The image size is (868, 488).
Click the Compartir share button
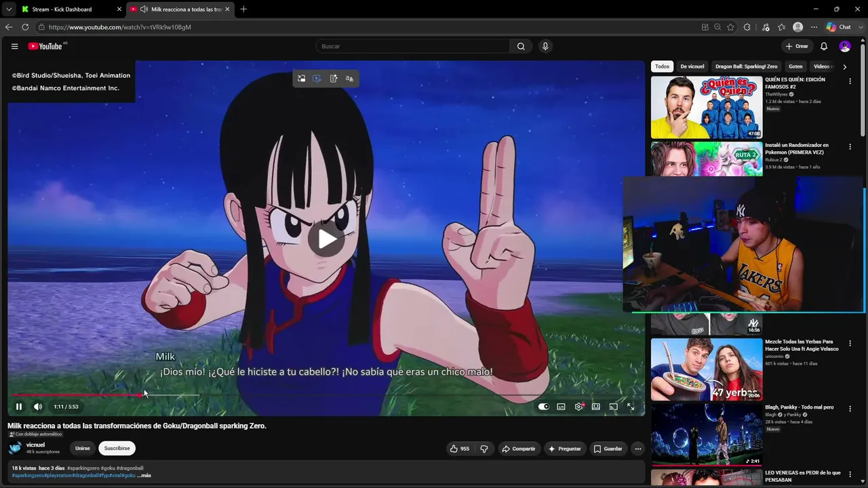click(517, 449)
